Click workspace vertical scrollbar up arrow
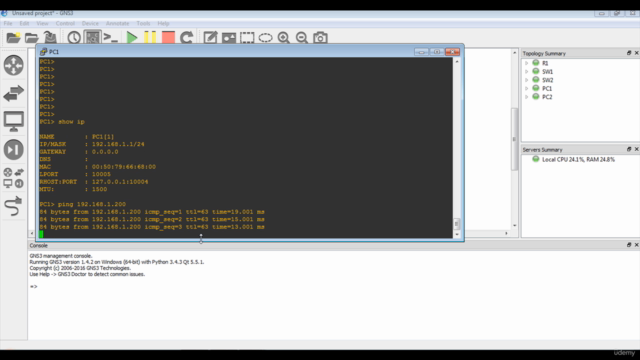 (515, 53)
